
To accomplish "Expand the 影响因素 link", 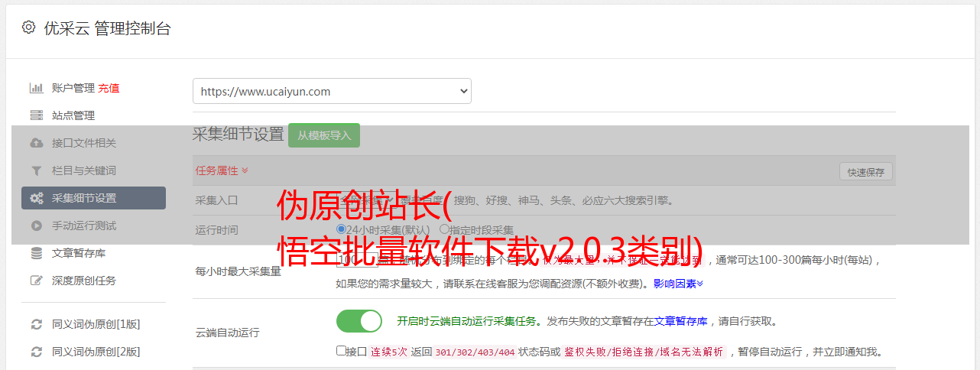I will click(x=678, y=284).
